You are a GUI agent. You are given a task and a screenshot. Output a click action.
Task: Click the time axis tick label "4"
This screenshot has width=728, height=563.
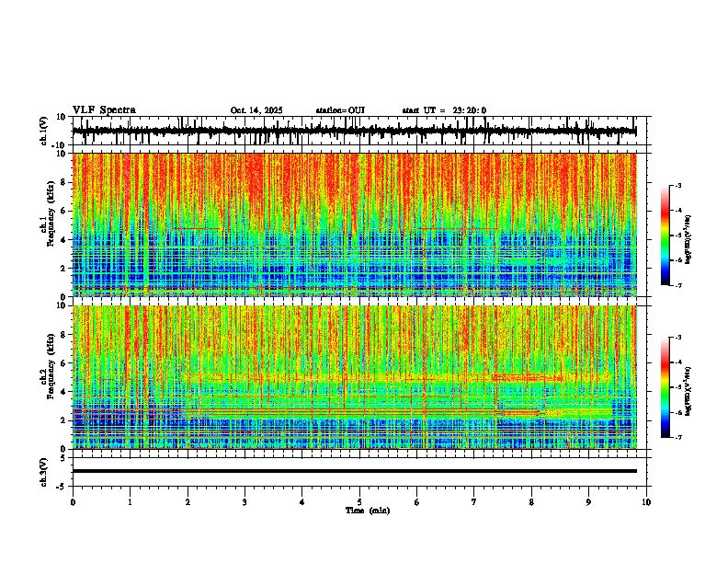302,502
